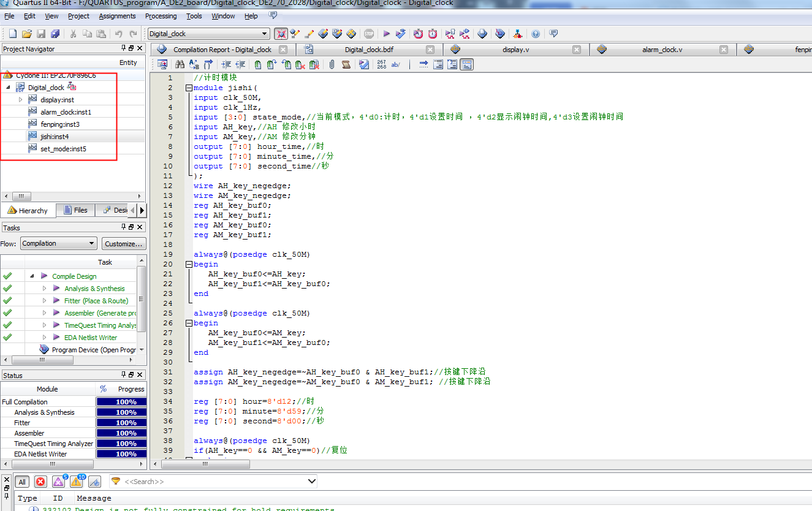Click the Increase Indent icon
The height and width of the screenshot is (511, 812).
[x=226, y=64]
